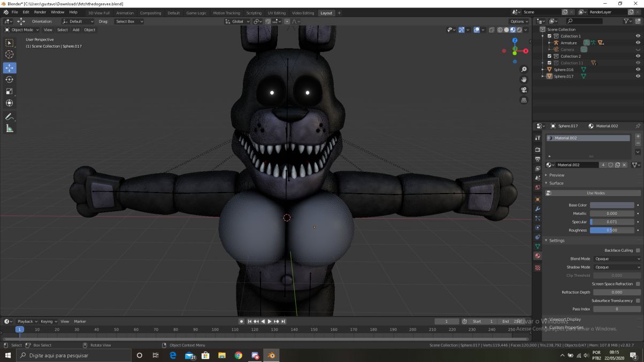Toggle the Collection 1 checkbox in outliner
This screenshot has width=644, height=362.
549,36
